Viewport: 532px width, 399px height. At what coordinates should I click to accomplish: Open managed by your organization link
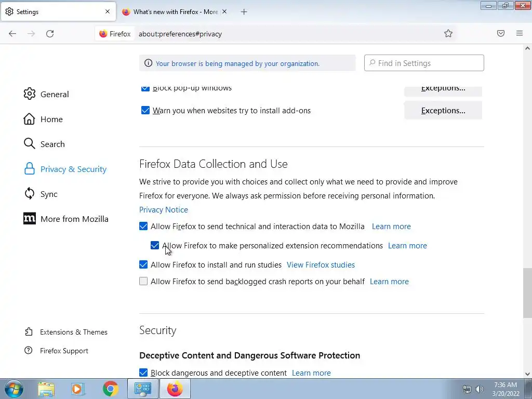(x=237, y=63)
